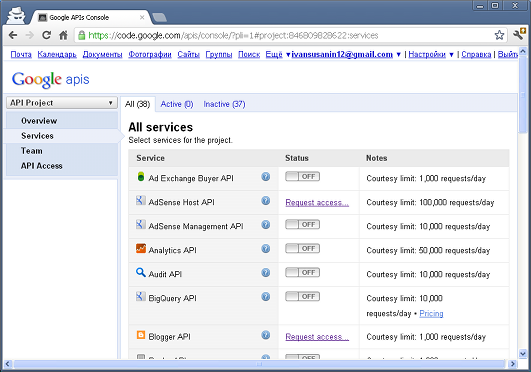
Task: Click the vertical scrollbar thumb
Action: [x=523, y=95]
